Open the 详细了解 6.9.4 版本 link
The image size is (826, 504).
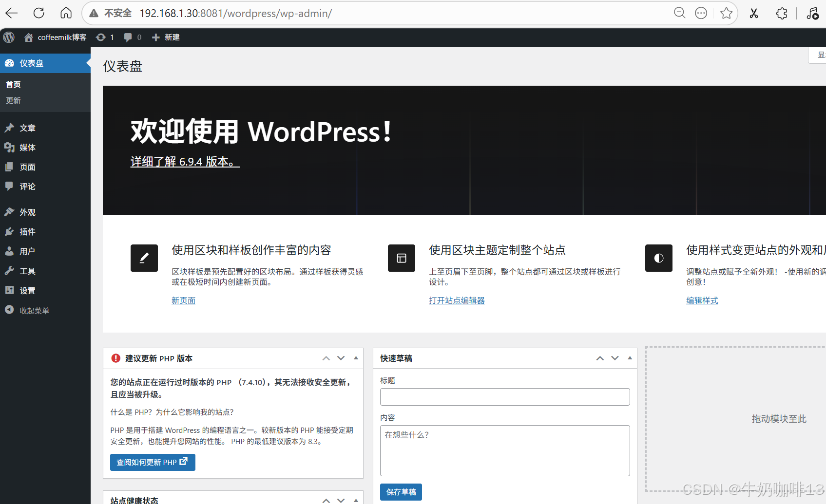point(185,162)
